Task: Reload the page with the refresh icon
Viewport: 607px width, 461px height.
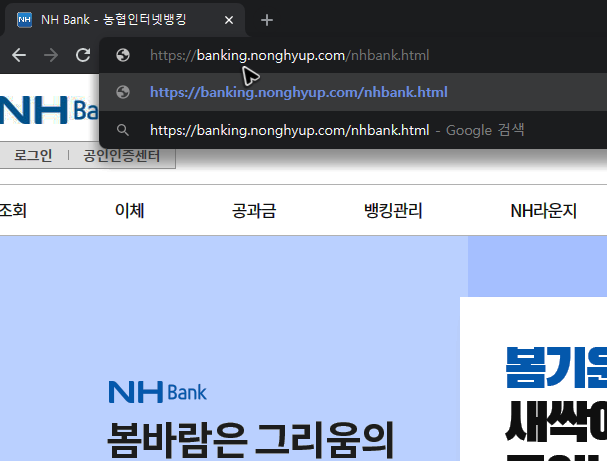Action: (83, 55)
